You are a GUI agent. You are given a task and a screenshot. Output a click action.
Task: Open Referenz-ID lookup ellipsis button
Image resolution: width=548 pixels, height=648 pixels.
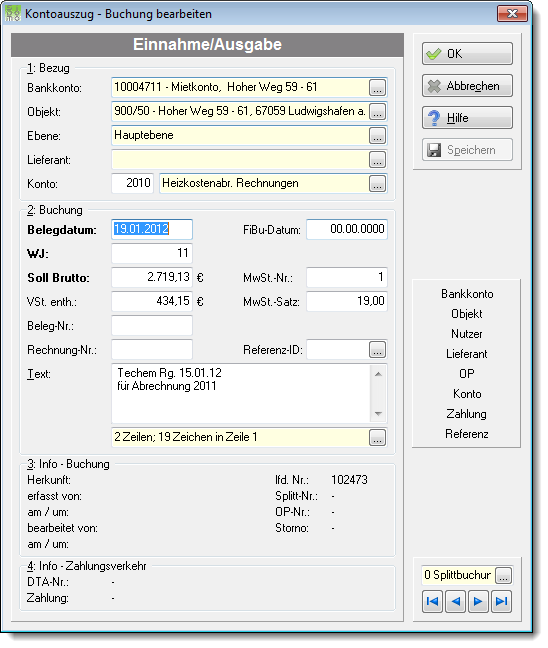(x=377, y=350)
